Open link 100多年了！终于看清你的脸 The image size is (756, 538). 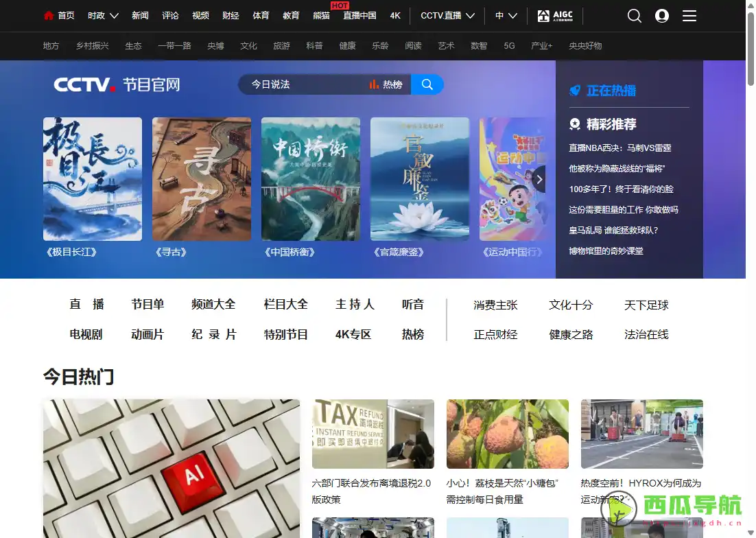pos(621,189)
